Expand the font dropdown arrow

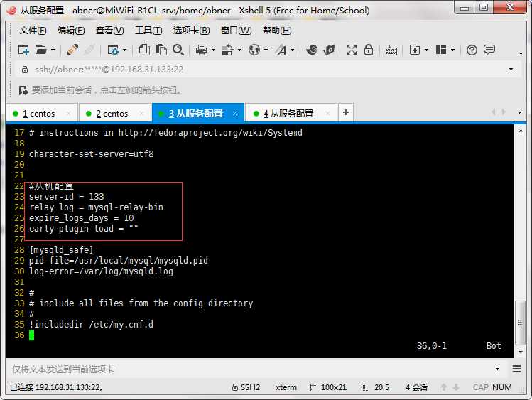click(x=292, y=50)
